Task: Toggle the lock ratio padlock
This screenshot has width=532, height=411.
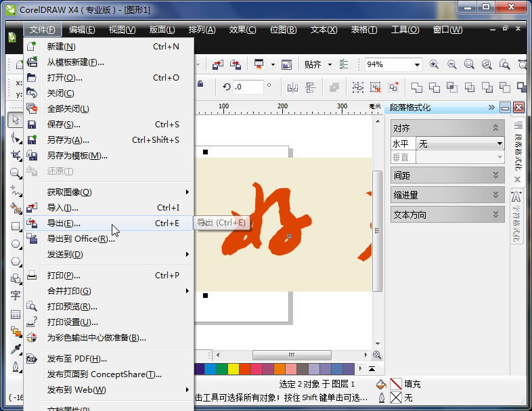Action: 200,84
